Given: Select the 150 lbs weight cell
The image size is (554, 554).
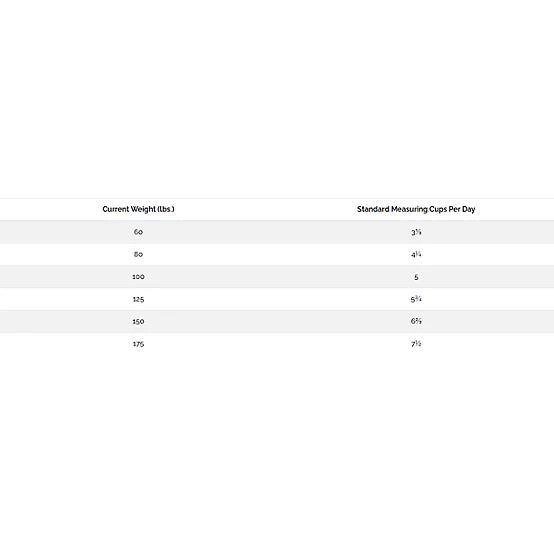Looking at the screenshot, I should tap(138, 322).
